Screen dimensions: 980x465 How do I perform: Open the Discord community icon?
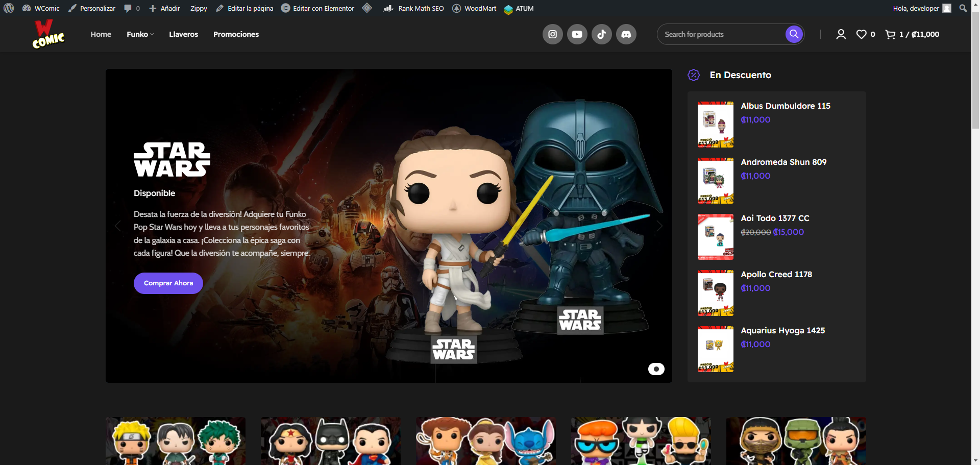626,34
